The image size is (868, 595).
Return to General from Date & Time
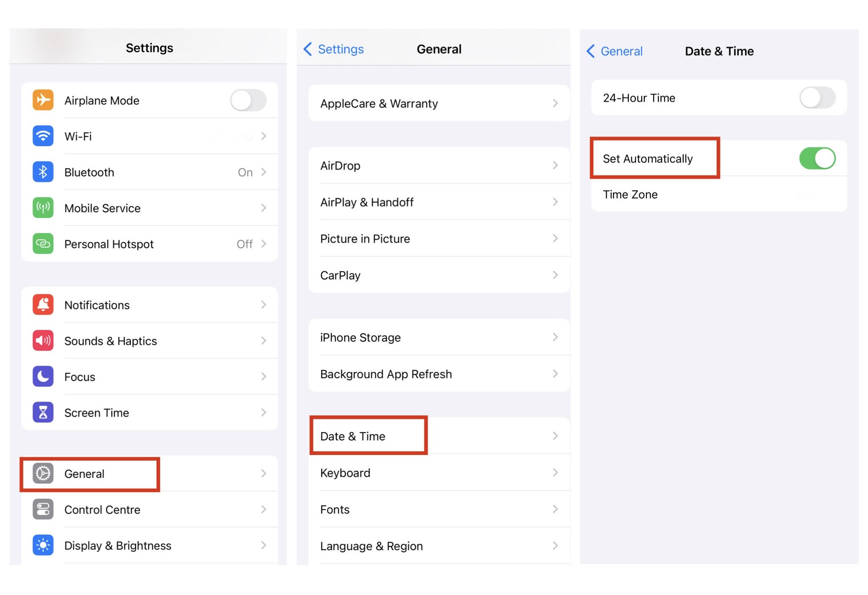[615, 51]
